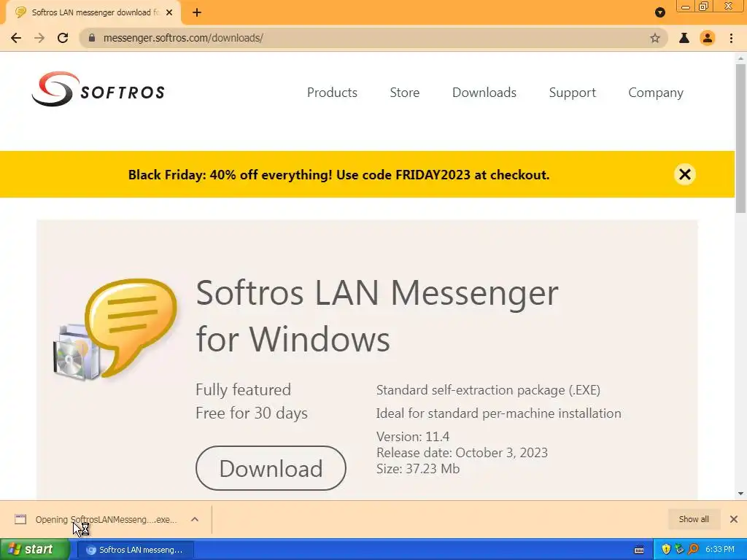Viewport: 747px width, 560px height.
Task: Click the browser forward arrow
Action: point(39,38)
